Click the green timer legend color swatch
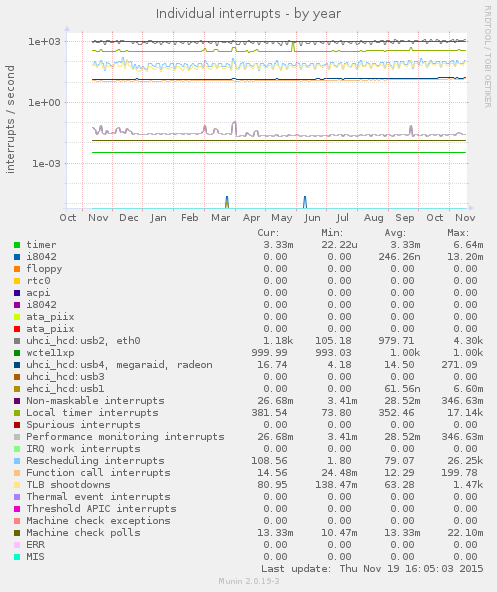This screenshot has height=592, width=497. coord(17,245)
